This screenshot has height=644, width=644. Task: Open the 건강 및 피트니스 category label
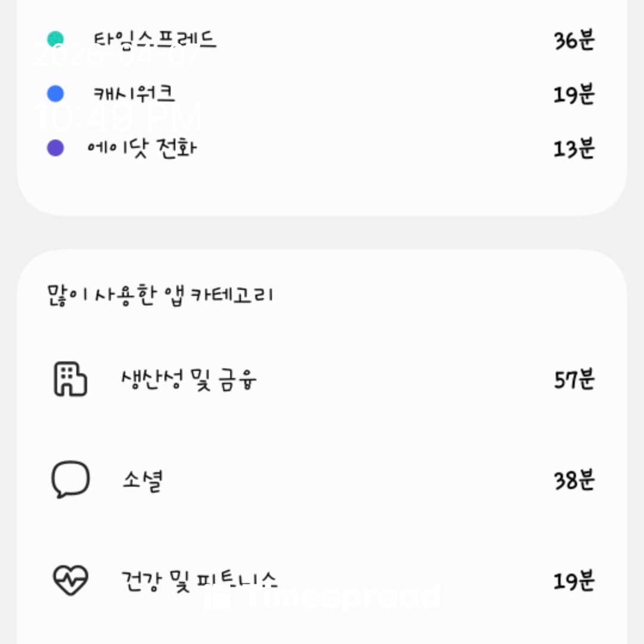coord(199,580)
